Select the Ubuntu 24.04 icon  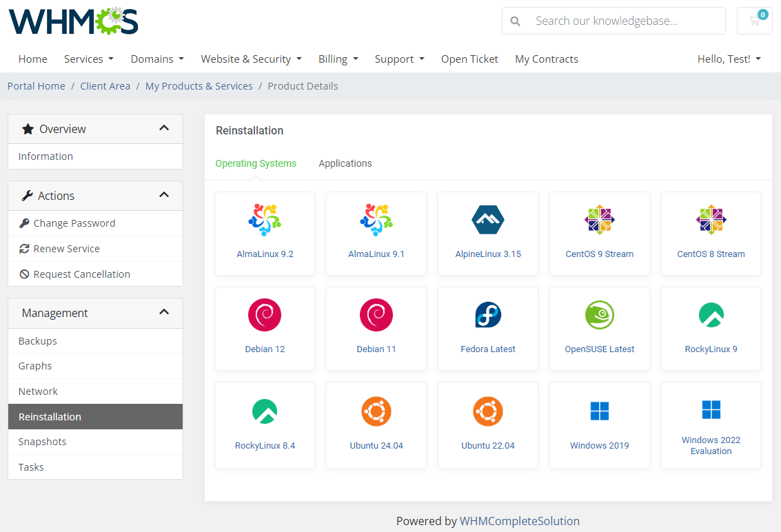click(376, 411)
